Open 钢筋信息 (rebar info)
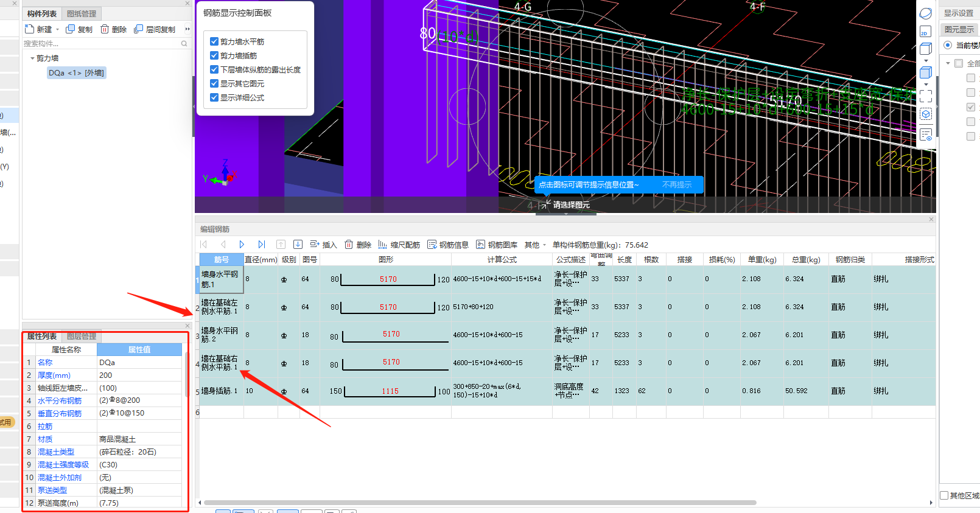980x513 pixels. tap(448, 245)
